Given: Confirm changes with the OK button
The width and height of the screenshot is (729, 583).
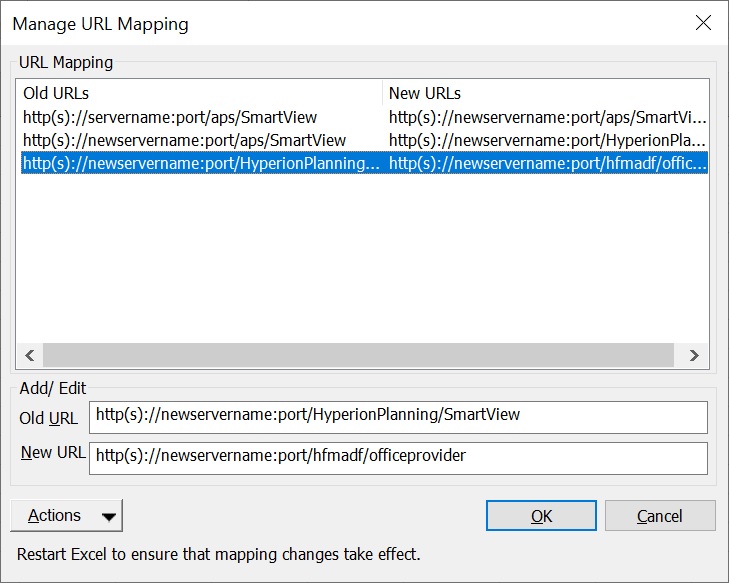Looking at the screenshot, I should tap(541, 516).
